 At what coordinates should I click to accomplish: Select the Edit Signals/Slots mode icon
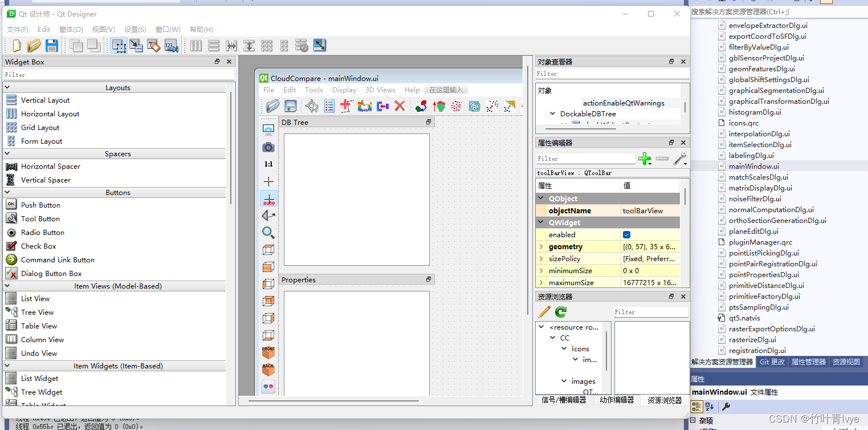(136, 46)
